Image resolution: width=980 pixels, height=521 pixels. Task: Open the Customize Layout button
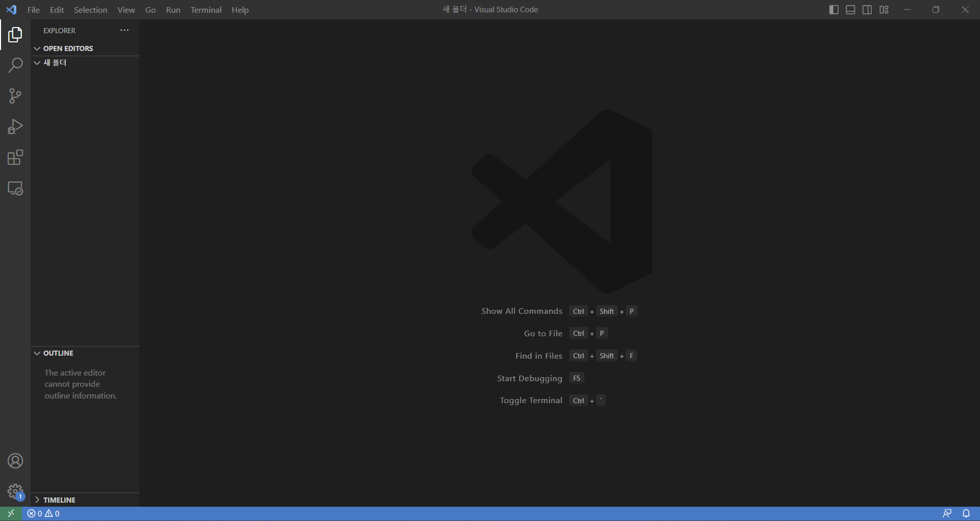click(x=884, y=10)
